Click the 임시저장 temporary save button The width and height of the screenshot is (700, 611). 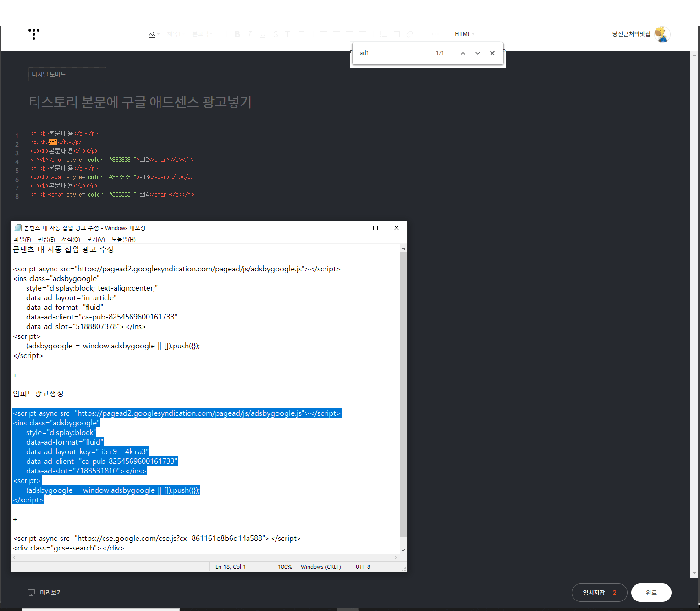pos(594,593)
